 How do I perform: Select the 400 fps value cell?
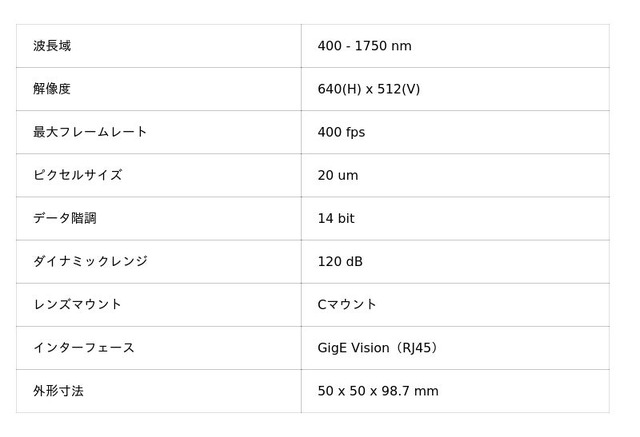point(342,132)
